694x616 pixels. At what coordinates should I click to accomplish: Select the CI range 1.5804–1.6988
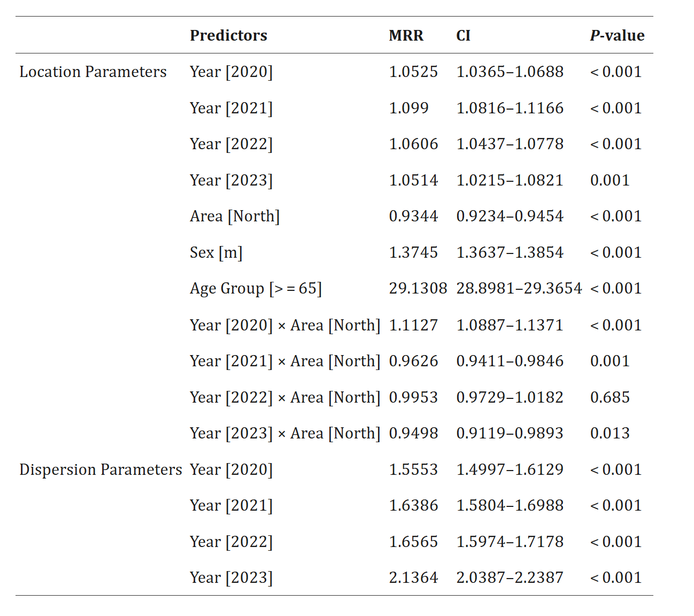[510, 505]
